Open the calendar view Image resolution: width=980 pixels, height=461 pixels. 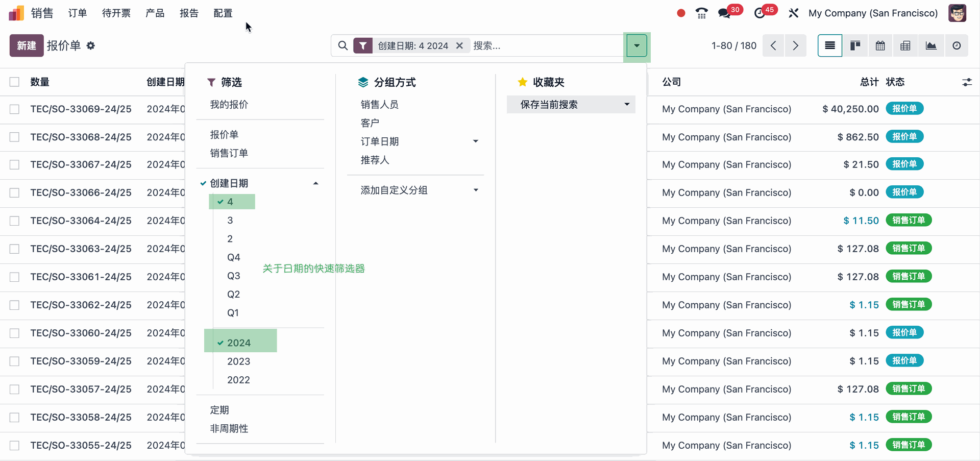(880, 46)
